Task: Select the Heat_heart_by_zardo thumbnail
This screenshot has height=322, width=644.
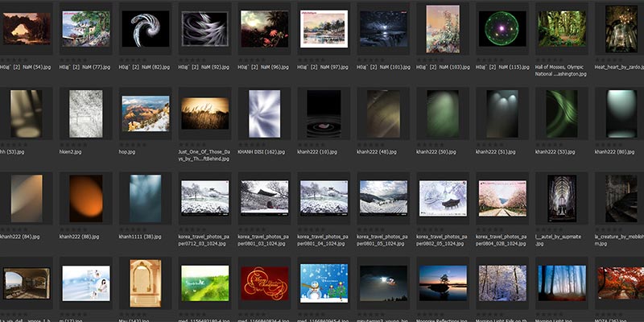Action: tap(621, 29)
